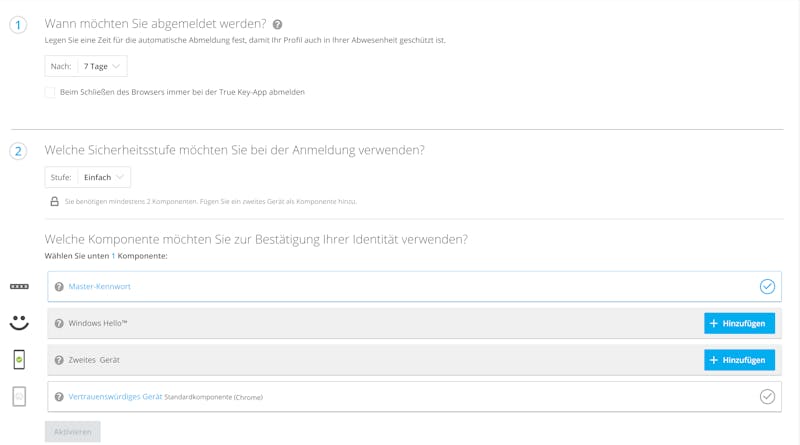Add Windows Hello via Hinzufügen button
Screen dimensions: 800x445
click(x=739, y=323)
